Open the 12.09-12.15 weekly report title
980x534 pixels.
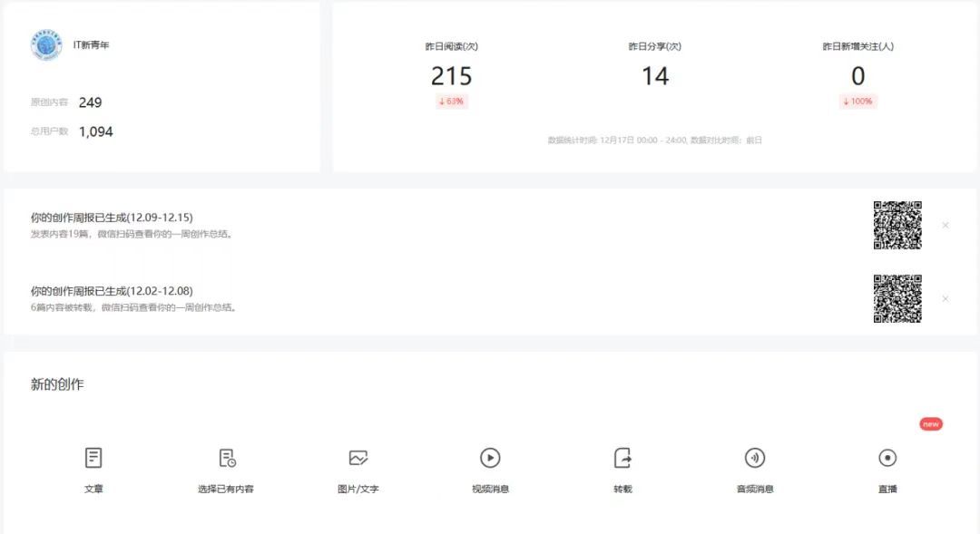112,218
